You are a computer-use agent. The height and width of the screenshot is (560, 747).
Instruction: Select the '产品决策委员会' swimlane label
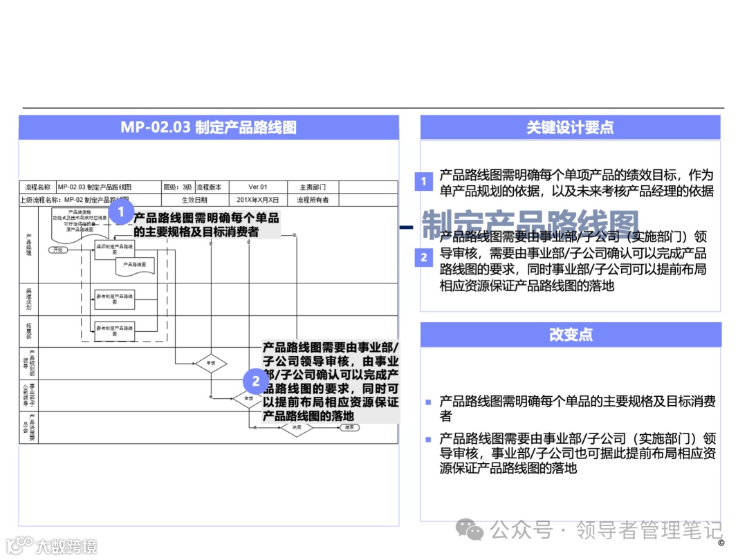pos(28,427)
